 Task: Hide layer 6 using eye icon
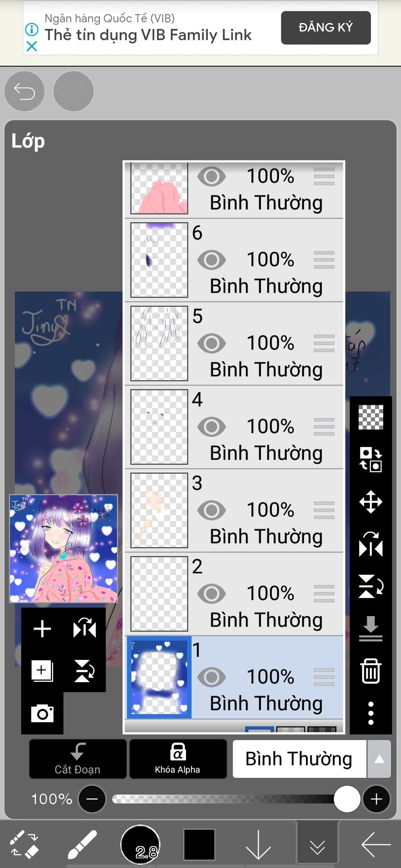(x=211, y=260)
